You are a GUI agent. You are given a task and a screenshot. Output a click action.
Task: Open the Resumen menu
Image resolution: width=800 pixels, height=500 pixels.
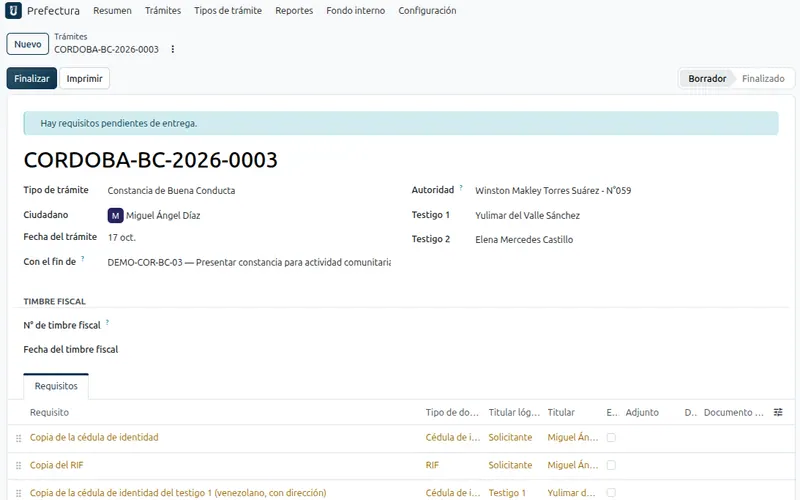coord(112,10)
